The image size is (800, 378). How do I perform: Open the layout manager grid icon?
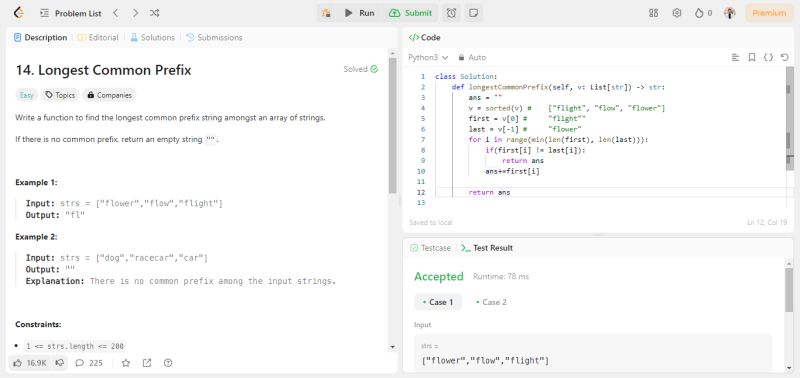(x=653, y=13)
